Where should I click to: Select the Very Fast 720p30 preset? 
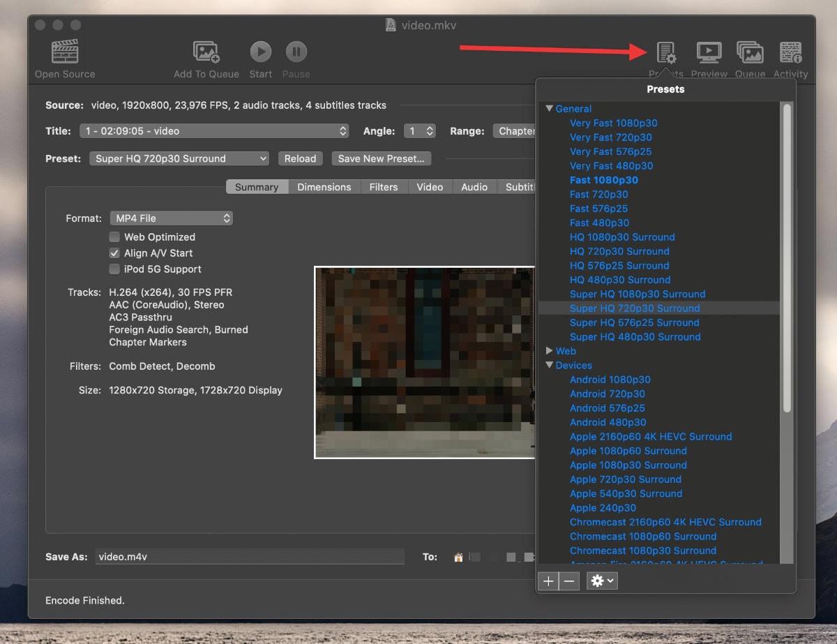point(611,137)
